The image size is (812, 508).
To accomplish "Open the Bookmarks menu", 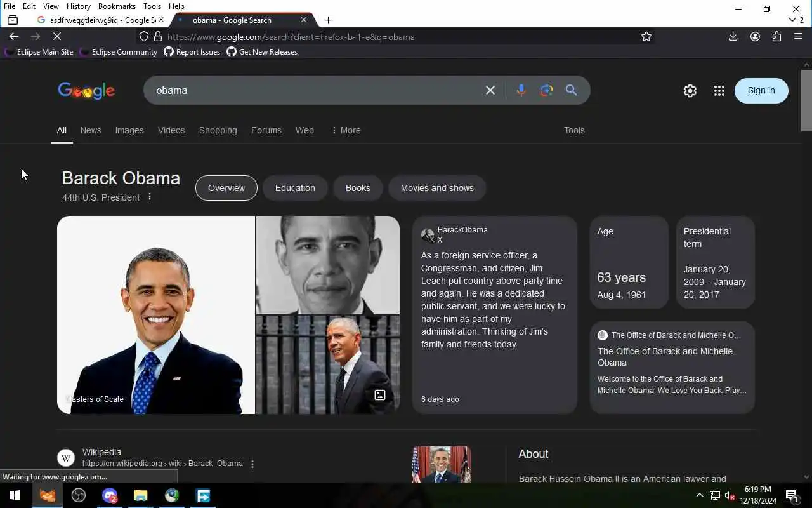I will (117, 6).
